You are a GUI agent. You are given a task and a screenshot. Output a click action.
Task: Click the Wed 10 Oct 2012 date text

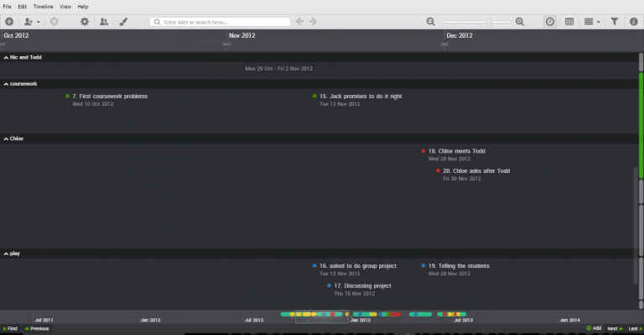[93, 104]
